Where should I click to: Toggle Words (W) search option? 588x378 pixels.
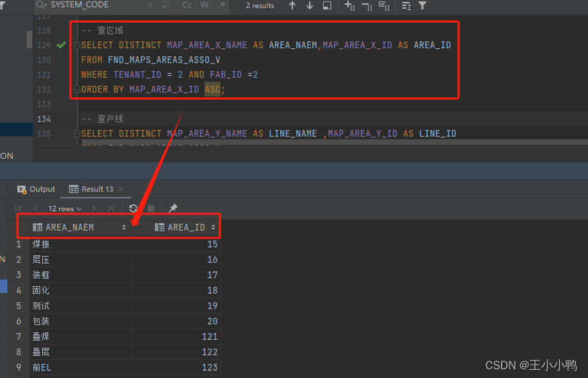coord(204,5)
